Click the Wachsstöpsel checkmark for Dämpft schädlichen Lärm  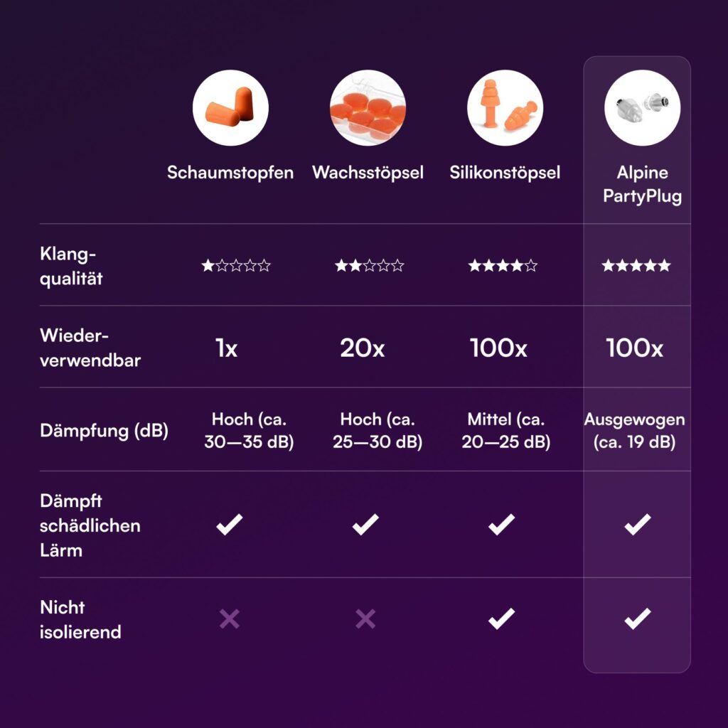[365, 525]
